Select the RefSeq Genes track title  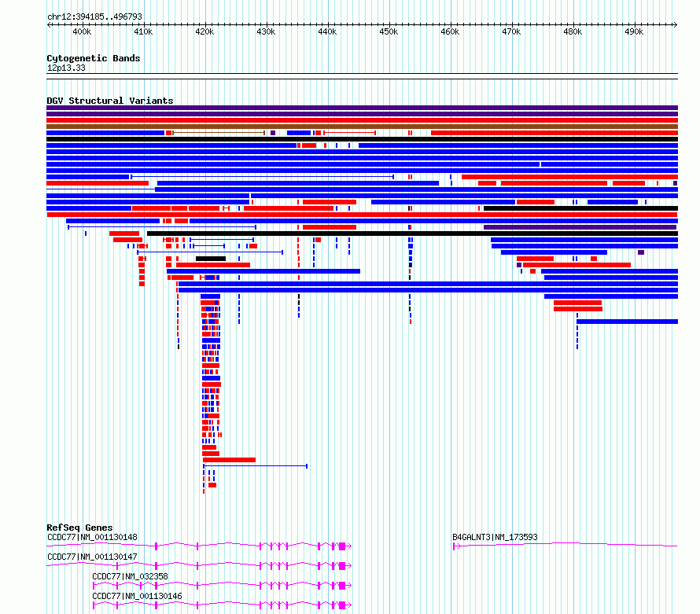80,528
